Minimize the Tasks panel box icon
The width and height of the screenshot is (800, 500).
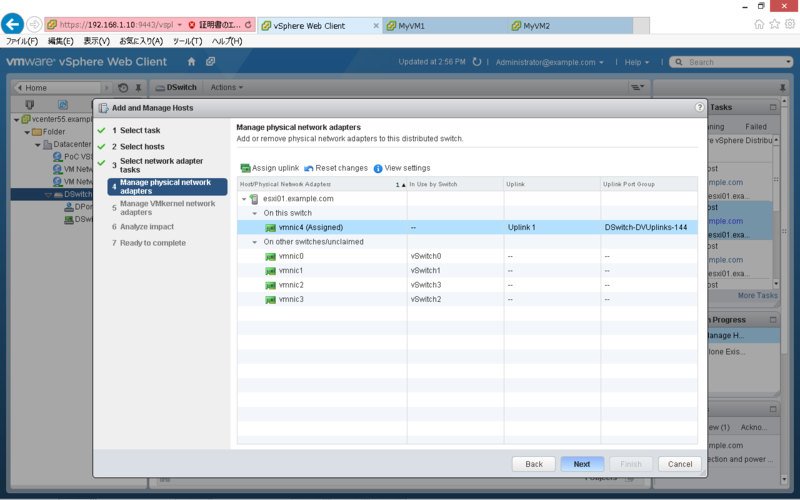point(773,107)
